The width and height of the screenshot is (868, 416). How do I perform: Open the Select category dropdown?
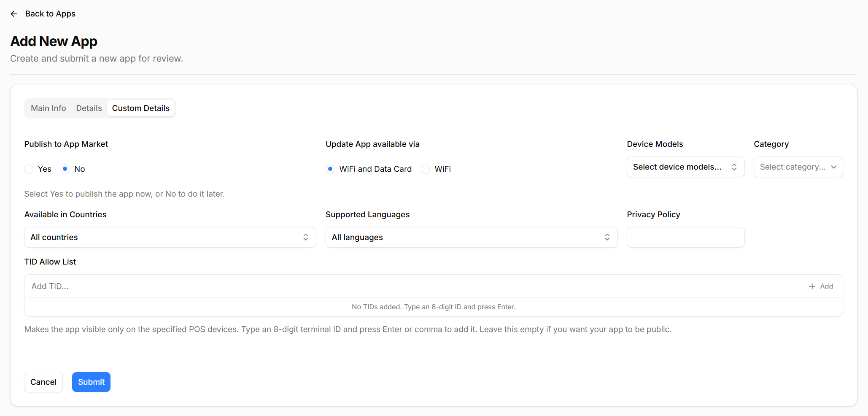pos(798,167)
